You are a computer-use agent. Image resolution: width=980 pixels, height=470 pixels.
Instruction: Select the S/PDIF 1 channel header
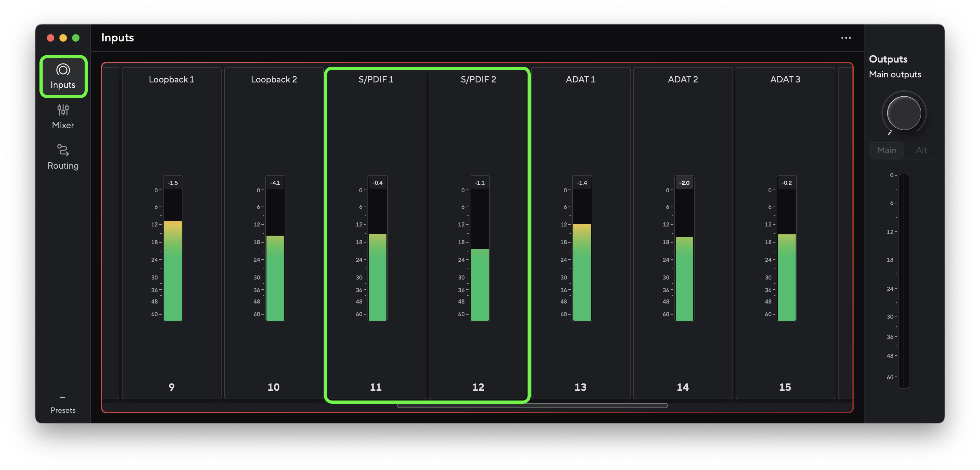376,80
